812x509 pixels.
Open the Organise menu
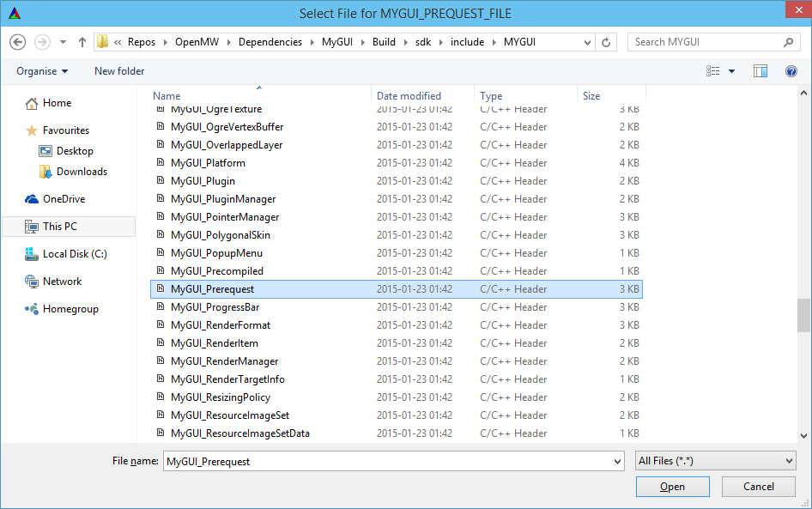[38, 71]
